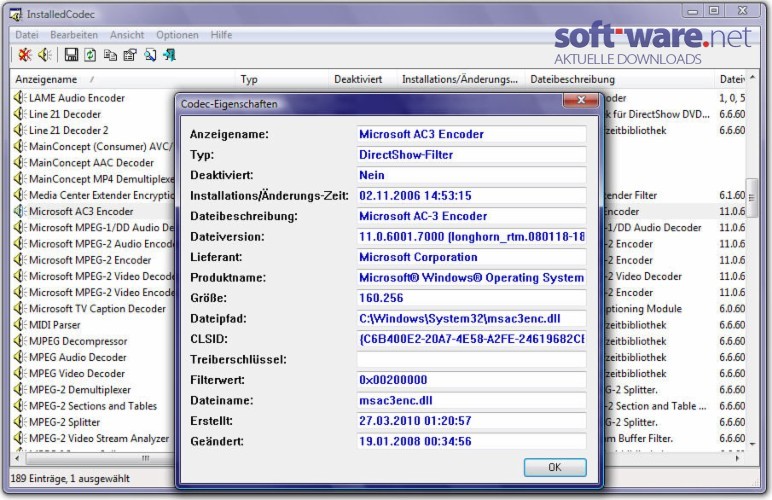Open the Datei menu
This screenshot has height=500, width=772.
(x=27, y=35)
